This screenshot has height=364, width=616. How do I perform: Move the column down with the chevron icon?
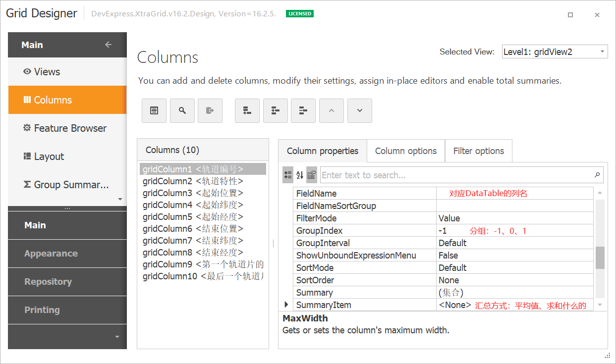pyautogui.click(x=360, y=110)
